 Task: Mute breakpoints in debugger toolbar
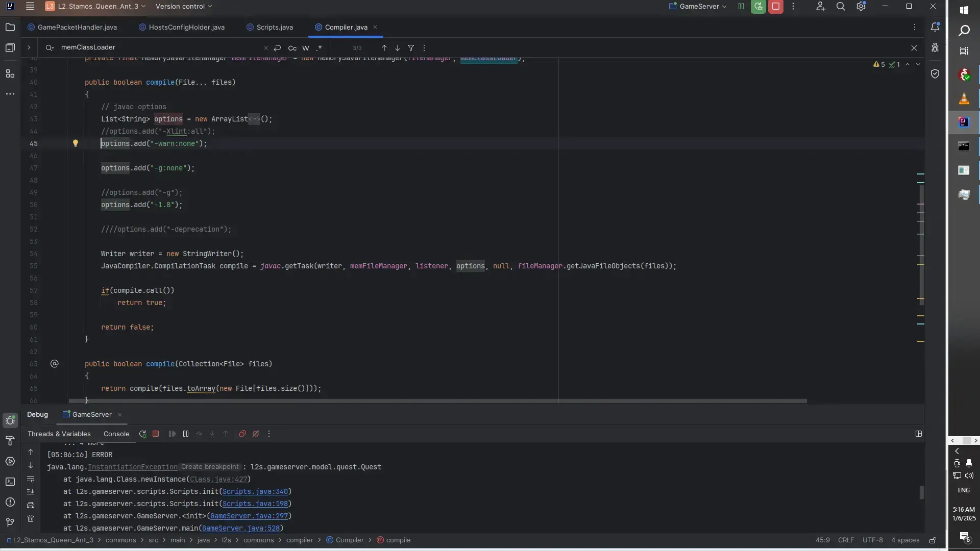256,434
